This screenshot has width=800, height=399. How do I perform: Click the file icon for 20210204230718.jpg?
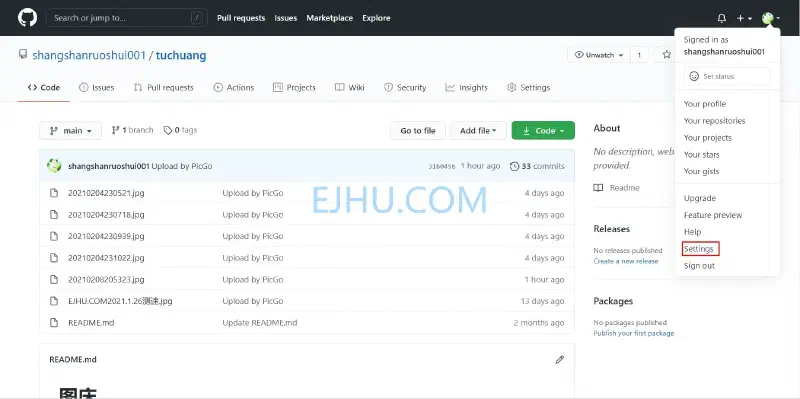[x=54, y=215]
